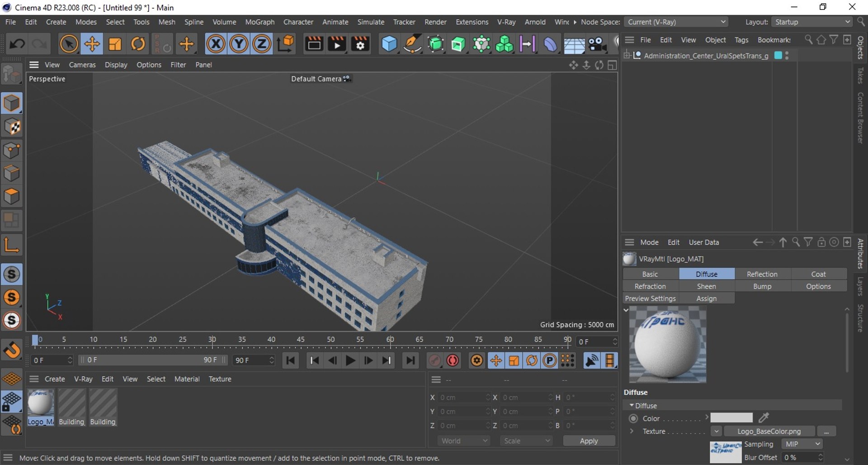Toggle Enable Axis L-shaped icon
Viewport: 868px width, 465px height.
pyautogui.click(x=12, y=245)
